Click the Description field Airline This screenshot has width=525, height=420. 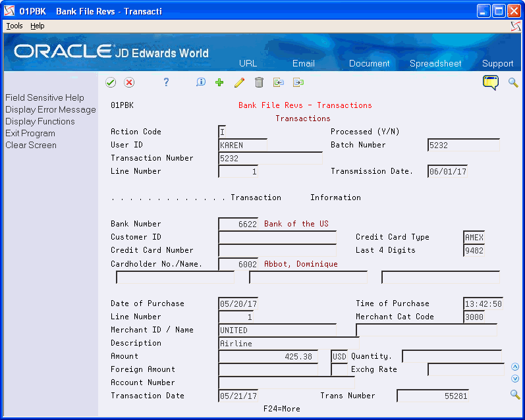(x=289, y=343)
